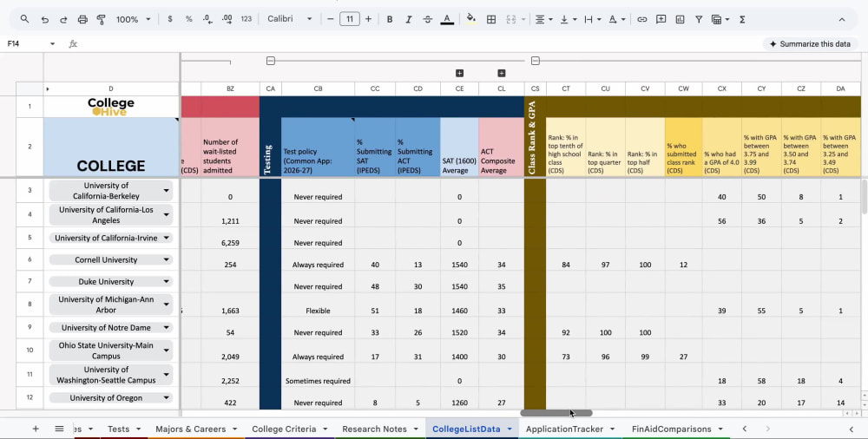Click the font size field
The height and width of the screenshot is (439, 868).
(349, 19)
